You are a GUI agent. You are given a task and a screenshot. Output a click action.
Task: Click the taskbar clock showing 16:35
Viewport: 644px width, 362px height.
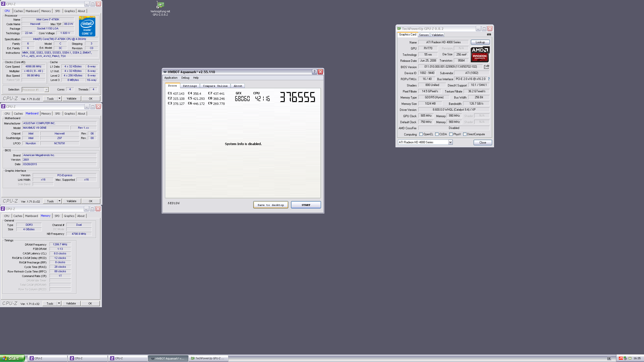(637, 358)
